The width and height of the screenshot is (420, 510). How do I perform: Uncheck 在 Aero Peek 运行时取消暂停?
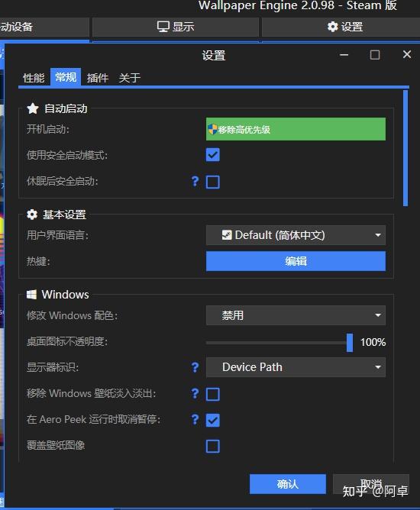(x=213, y=420)
